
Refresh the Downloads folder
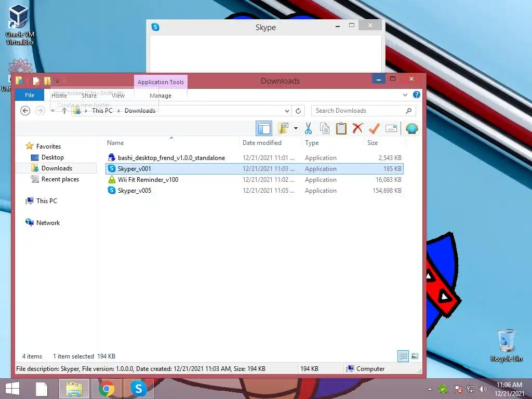298,111
